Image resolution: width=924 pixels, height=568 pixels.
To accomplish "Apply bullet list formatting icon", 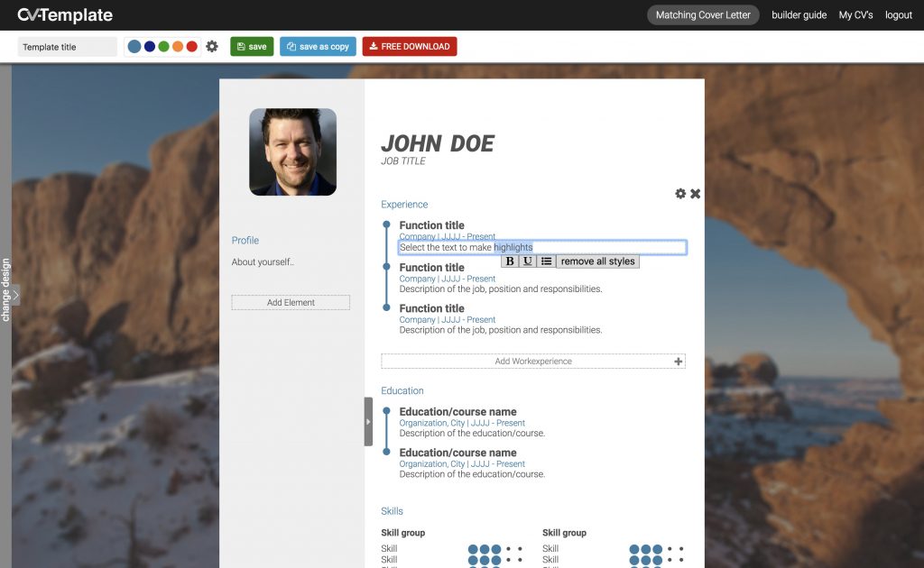I will click(x=546, y=261).
